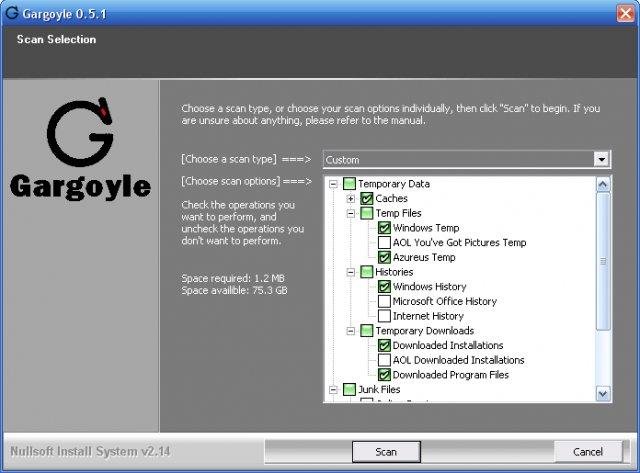
Task: Click the 'Nullsoft Install System v2.14' text
Action: tap(90, 451)
